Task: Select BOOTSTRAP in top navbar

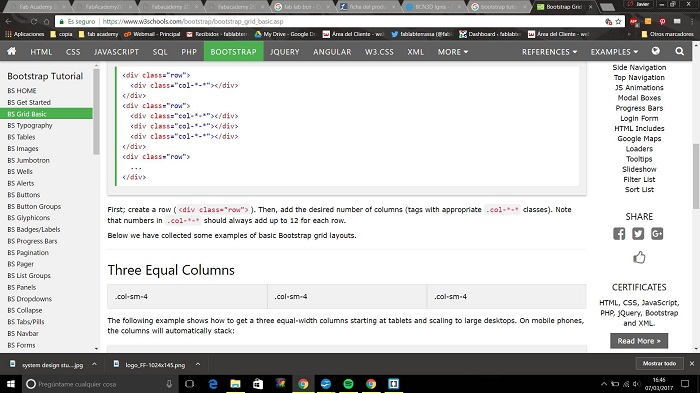Action: tap(233, 52)
